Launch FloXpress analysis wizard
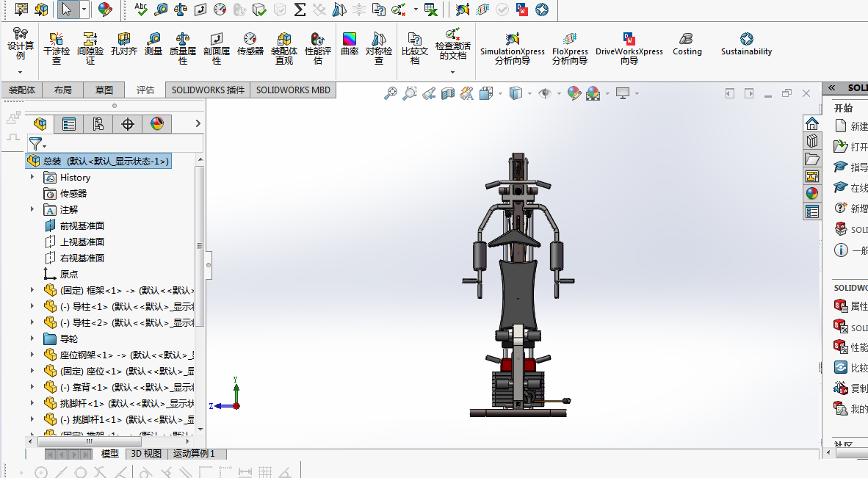The height and width of the screenshot is (478, 868). [x=570, y=48]
